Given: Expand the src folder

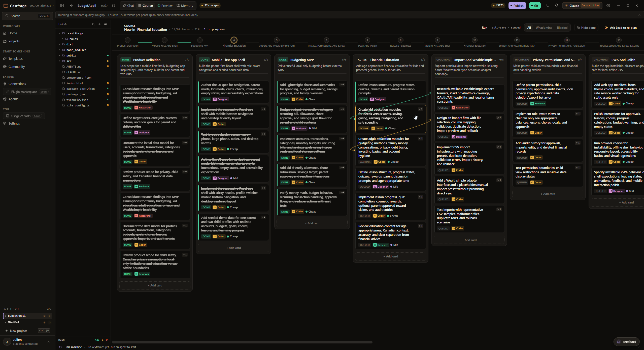Looking at the screenshot, I should (x=59, y=61).
